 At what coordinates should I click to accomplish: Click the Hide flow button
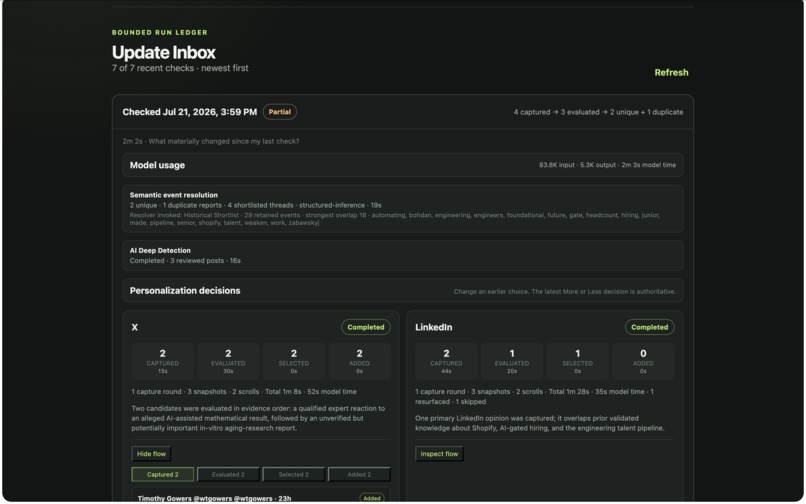(151, 454)
